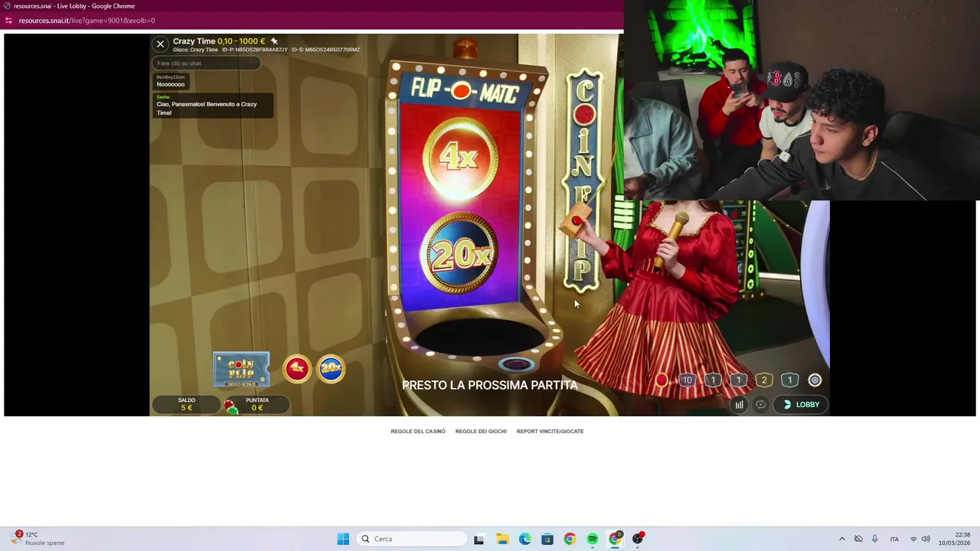Open File Explorer from the taskbar
Viewport: 980px width, 551px height.
pyautogui.click(x=502, y=539)
